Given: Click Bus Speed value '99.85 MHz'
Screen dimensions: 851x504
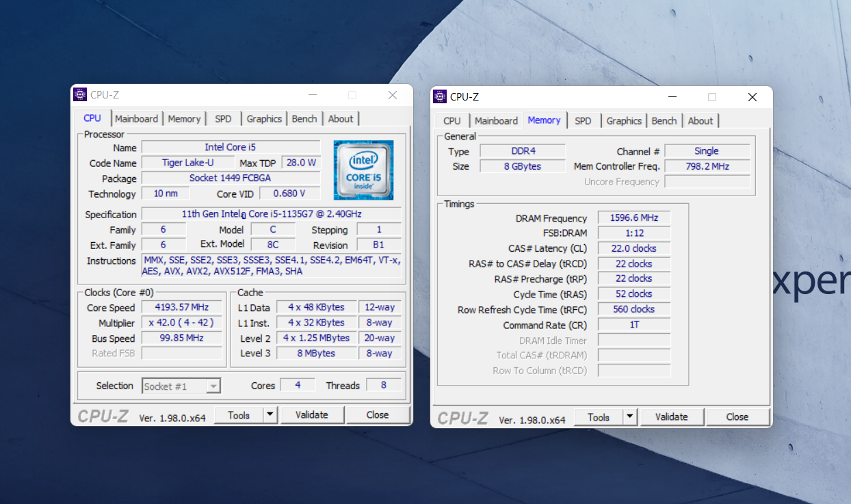Looking at the screenshot, I should pos(181,338).
